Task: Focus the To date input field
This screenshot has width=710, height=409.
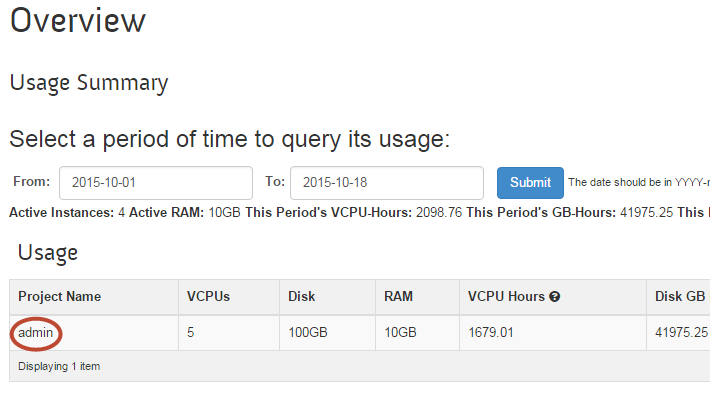Action: (386, 183)
